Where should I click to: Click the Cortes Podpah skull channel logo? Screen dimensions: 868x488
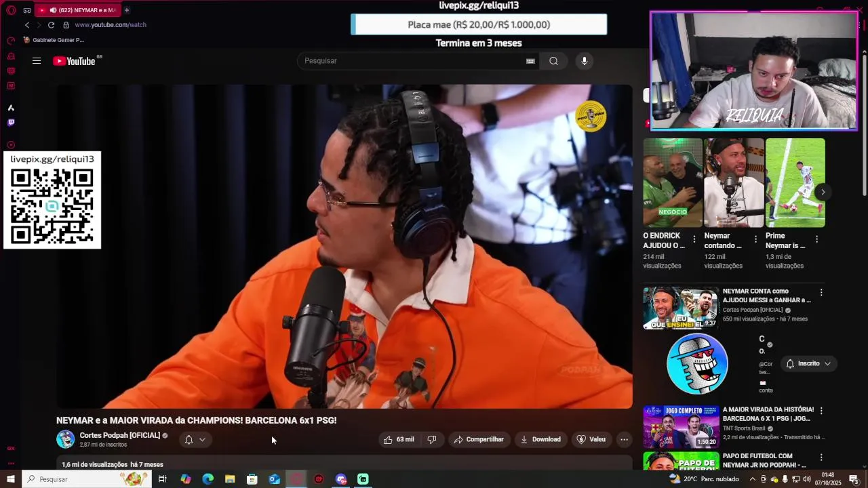697,364
